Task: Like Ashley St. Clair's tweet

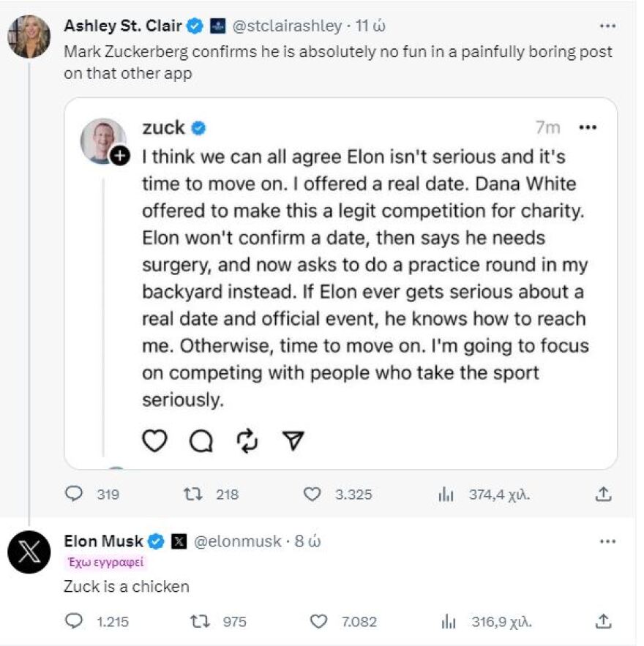Action: (x=312, y=495)
